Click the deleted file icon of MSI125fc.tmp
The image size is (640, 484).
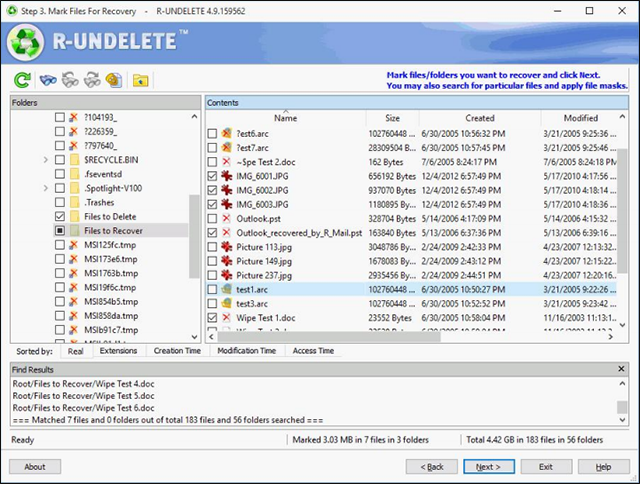73,245
